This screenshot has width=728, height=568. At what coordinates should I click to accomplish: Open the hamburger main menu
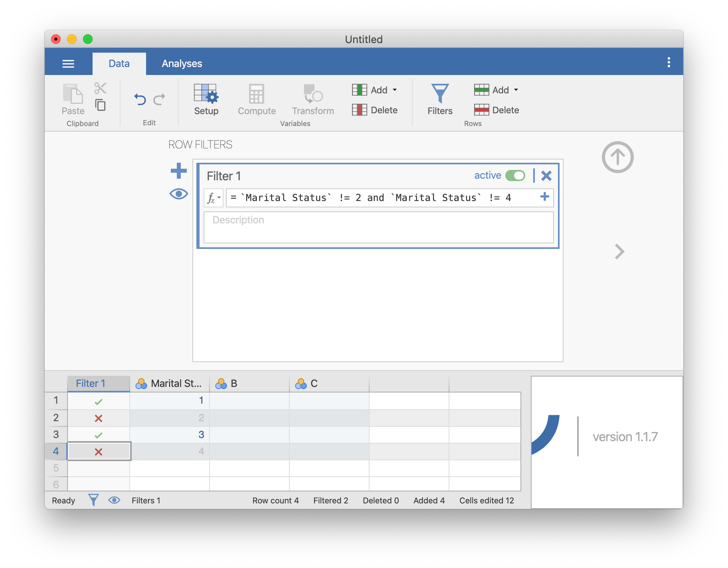tap(68, 64)
